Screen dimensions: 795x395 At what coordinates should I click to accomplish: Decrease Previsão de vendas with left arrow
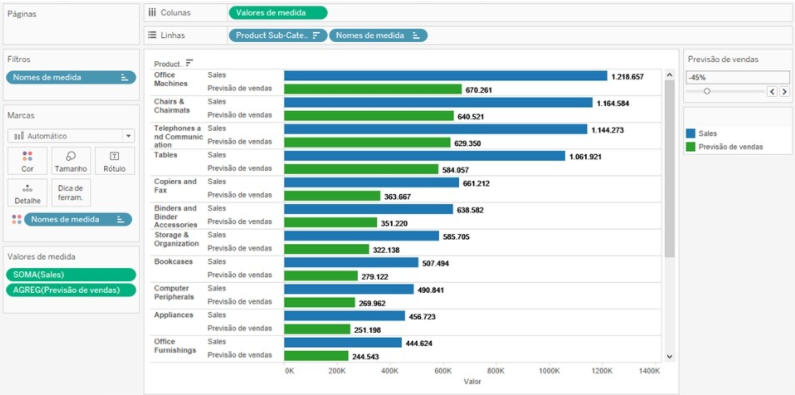772,91
